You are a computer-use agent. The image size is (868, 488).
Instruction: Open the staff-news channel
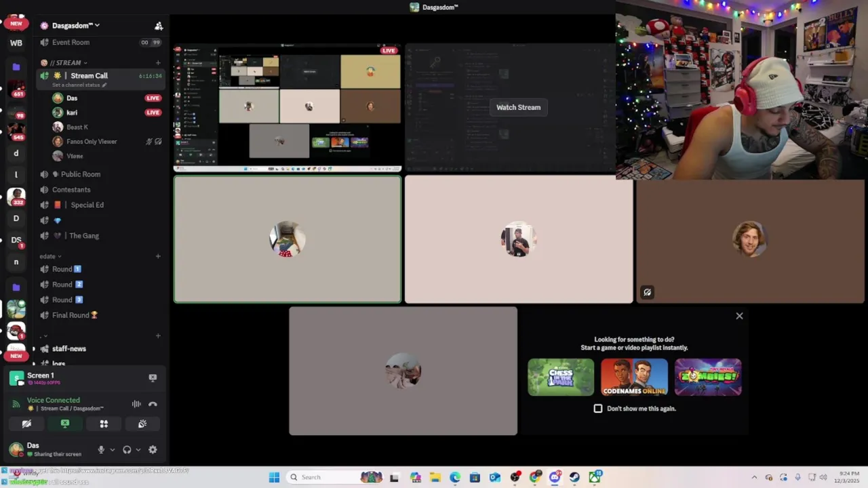coord(102,348)
